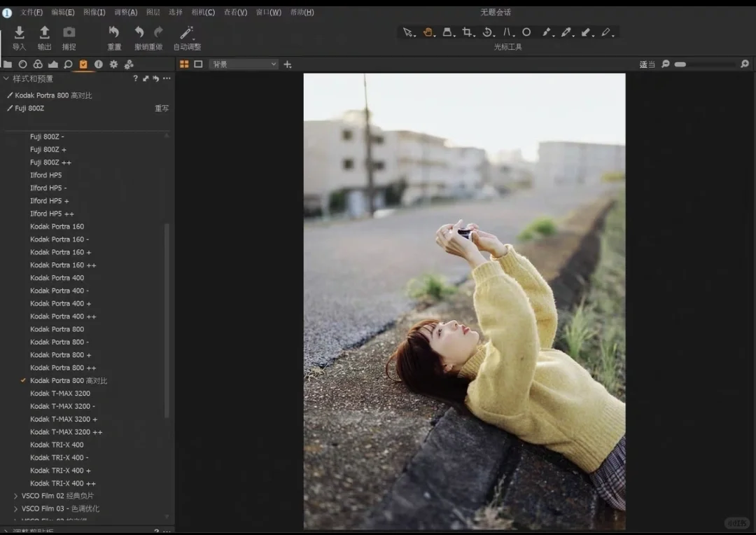The image size is (756, 535).
Task: Uncheck the Kodak Portra 800 高对比 preset
Action: click(x=23, y=380)
